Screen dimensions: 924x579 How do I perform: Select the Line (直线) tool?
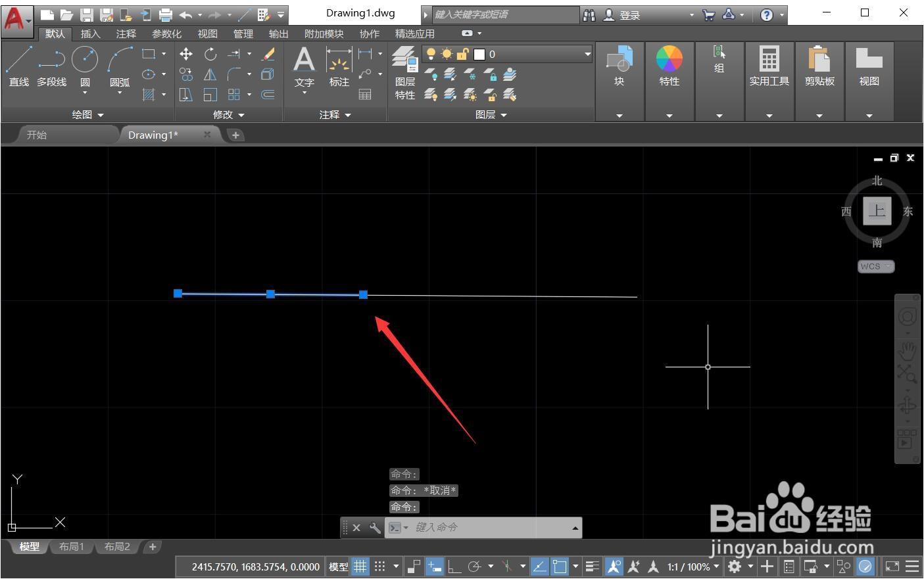pos(18,66)
